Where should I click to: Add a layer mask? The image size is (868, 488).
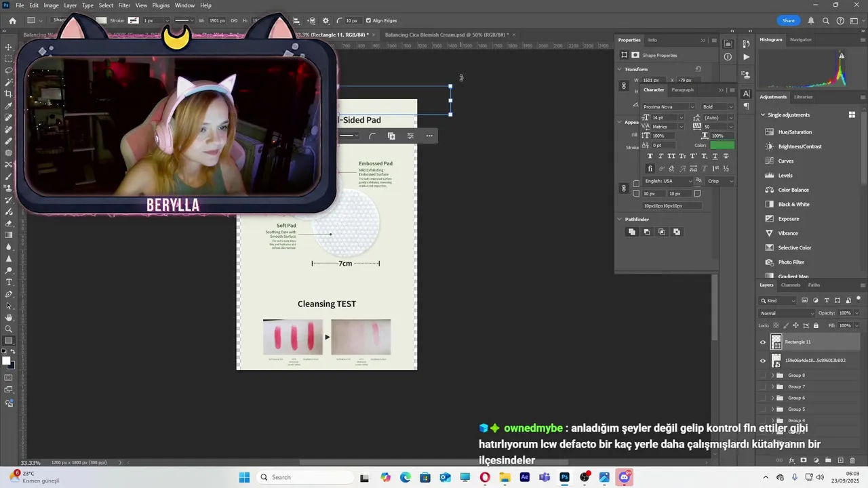804,460
